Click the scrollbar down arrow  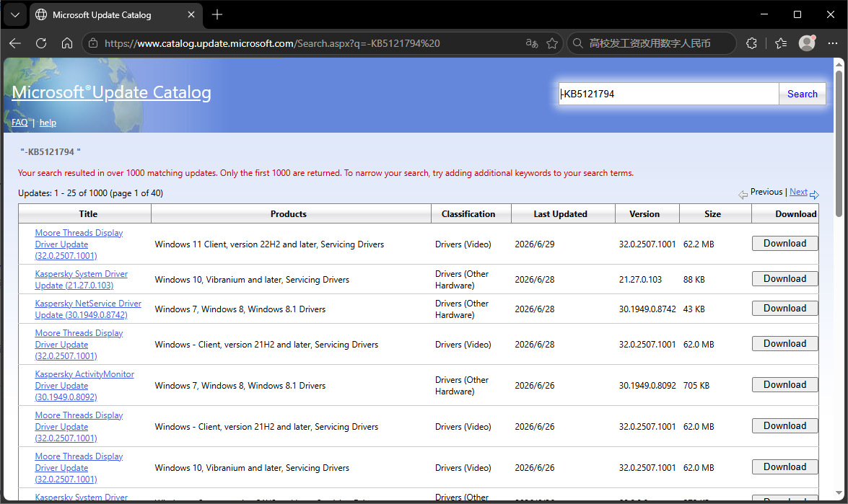click(839, 493)
